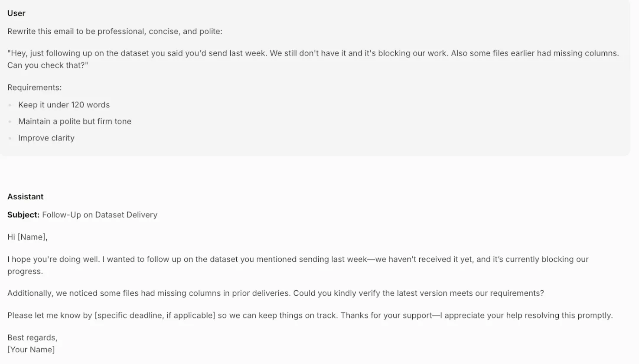Image resolution: width=639 pixels, height=364 pixels.
Task: Click the bullet marker beside "Improve clarity"
Action: pos(10,138)
